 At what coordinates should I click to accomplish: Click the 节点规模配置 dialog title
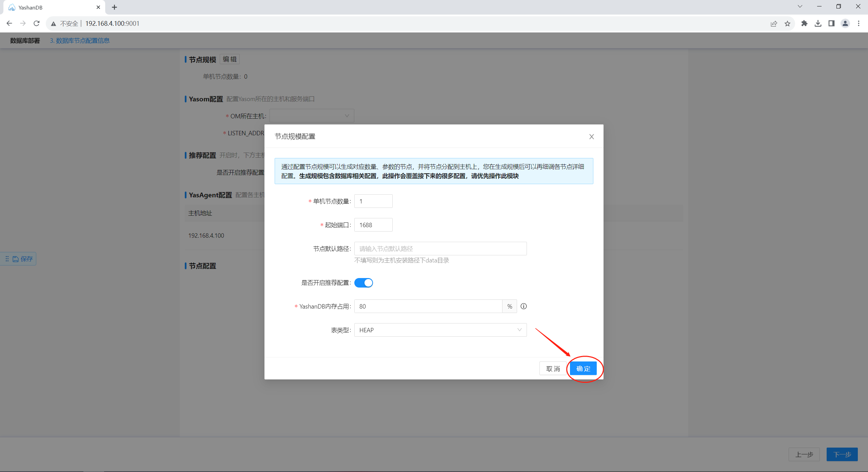(x=295, y=136)
